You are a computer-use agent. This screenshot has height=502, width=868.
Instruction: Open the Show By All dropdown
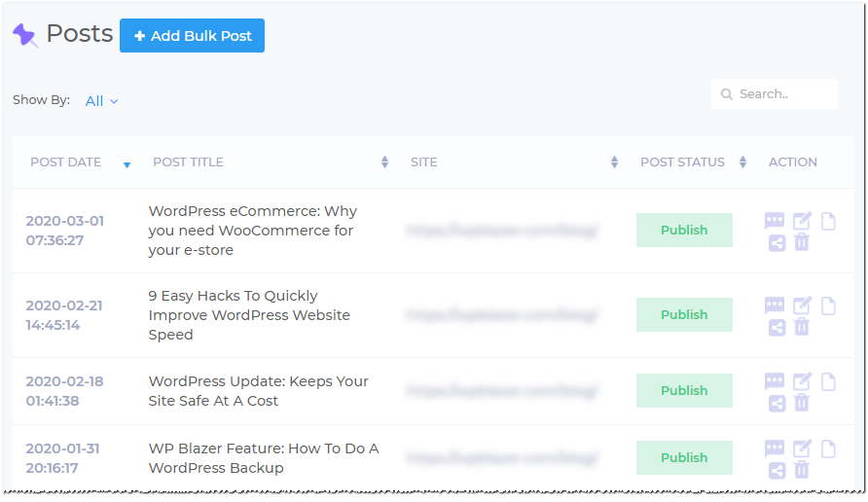101,101
